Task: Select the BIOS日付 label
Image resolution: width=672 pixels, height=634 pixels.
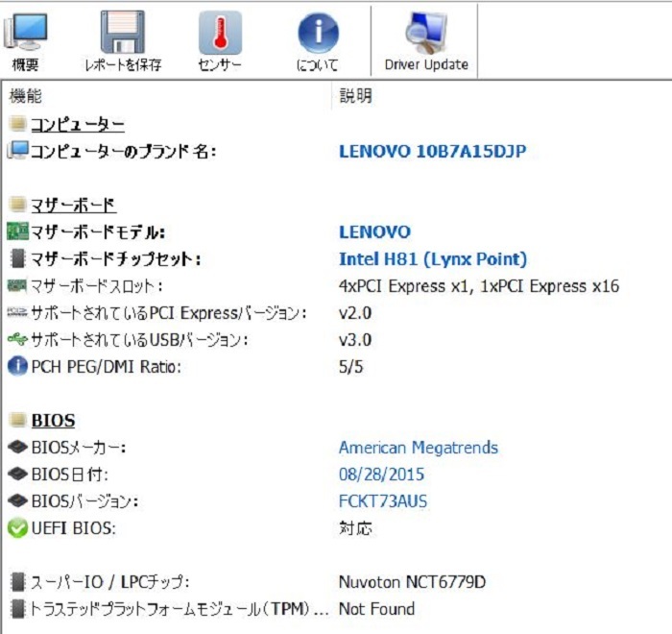Action: tap(69, 475)
